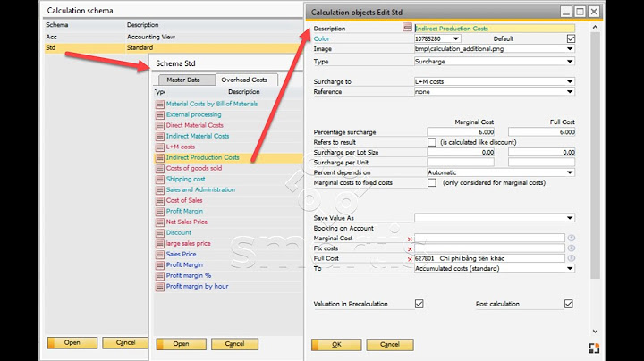The image size is (644, 361).
Task: Open account lookup for Fix costs field
Action: (x=571, y=248)
